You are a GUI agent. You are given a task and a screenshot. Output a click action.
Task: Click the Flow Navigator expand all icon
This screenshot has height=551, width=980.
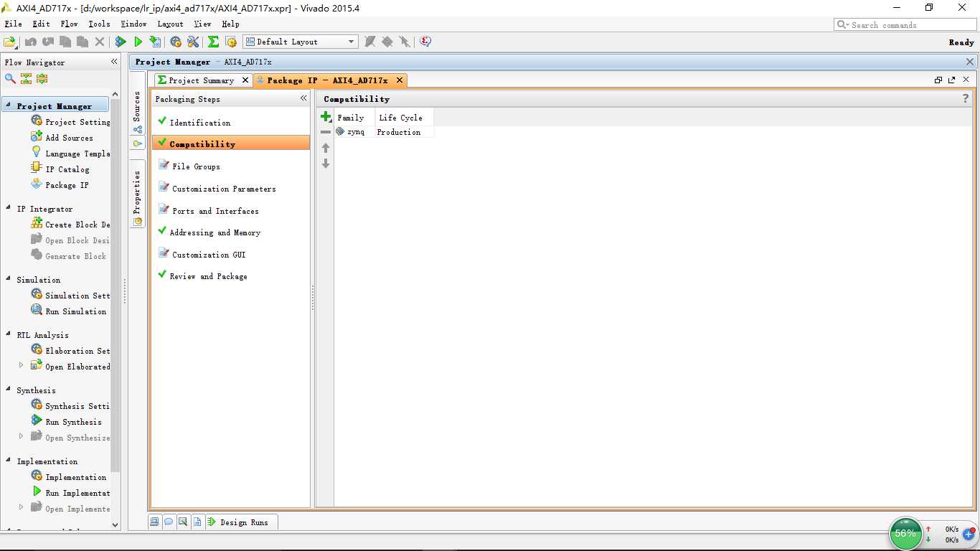[42, 78]
